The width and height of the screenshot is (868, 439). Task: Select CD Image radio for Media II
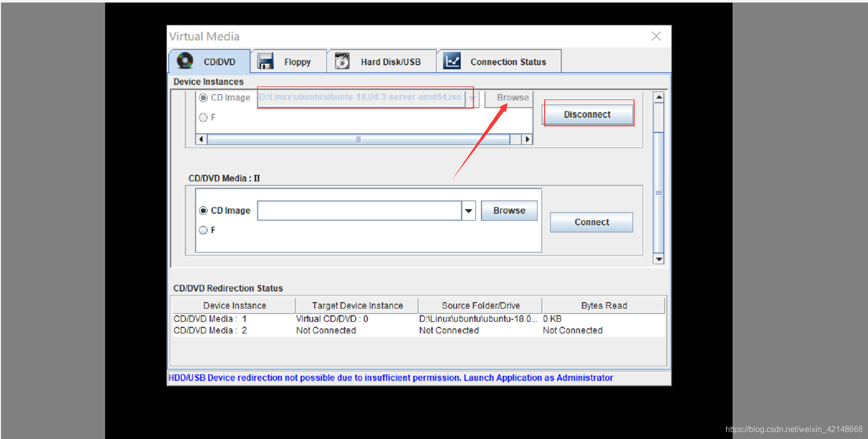(203, 210)
